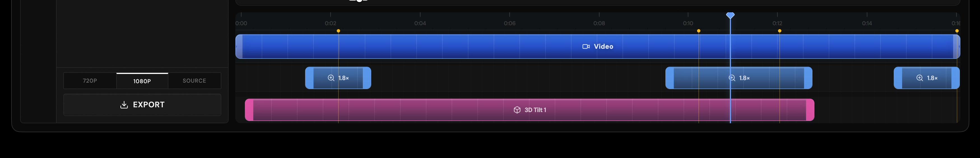Click the magnifier icon on last zoom clip

tap(920, 78)
